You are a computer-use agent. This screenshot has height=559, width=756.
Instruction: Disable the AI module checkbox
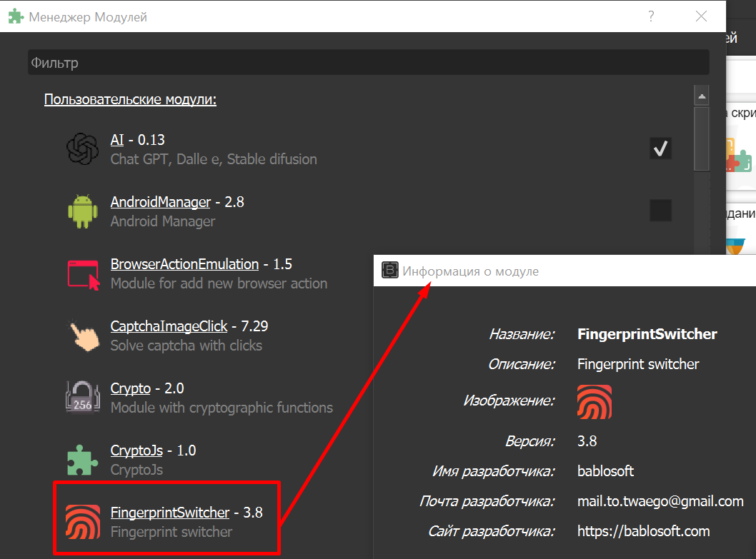[660, 148]
